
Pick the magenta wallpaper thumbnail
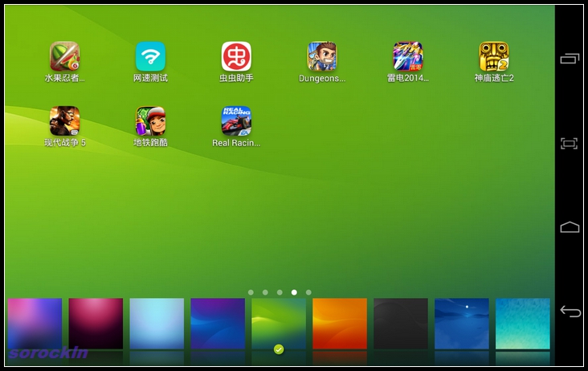pos(96,324)
